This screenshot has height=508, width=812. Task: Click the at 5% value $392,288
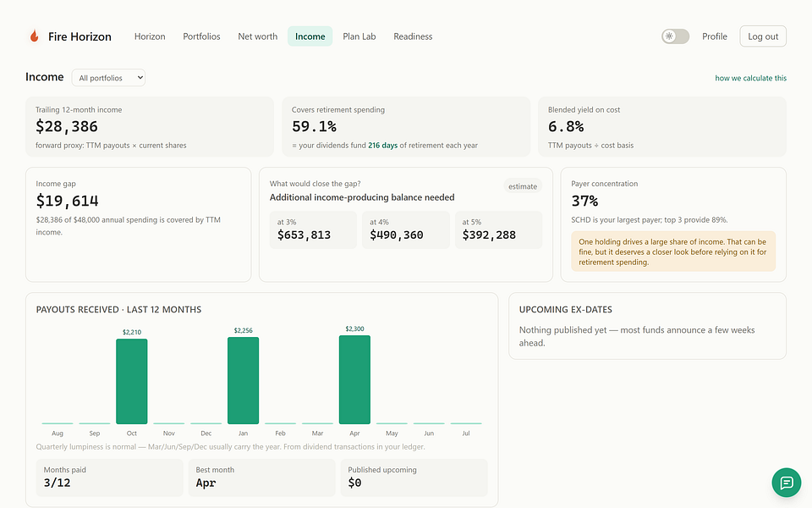(489, 235)
